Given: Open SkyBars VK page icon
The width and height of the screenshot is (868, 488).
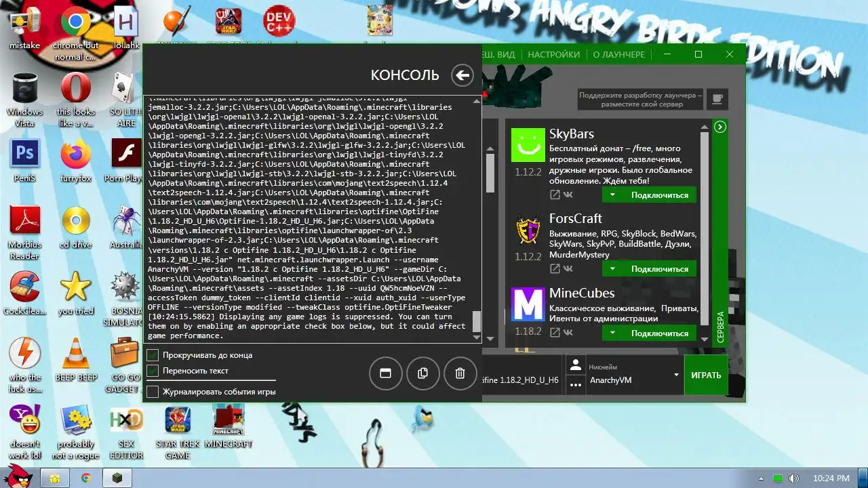Looking at the screenshot, I should (568, 195).
